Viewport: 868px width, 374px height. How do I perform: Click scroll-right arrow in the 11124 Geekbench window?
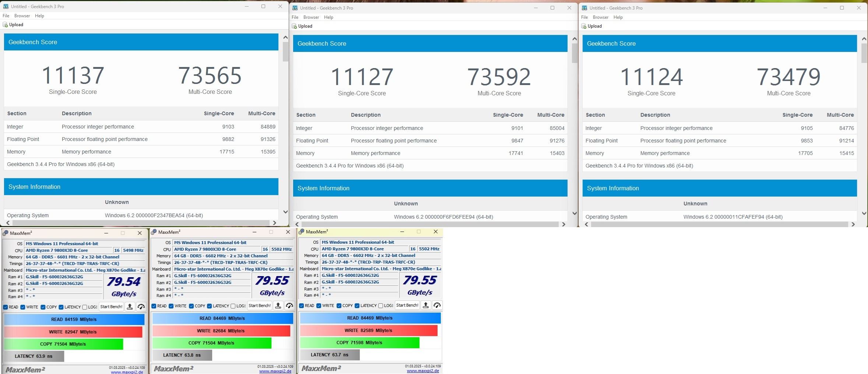[853, 224]
